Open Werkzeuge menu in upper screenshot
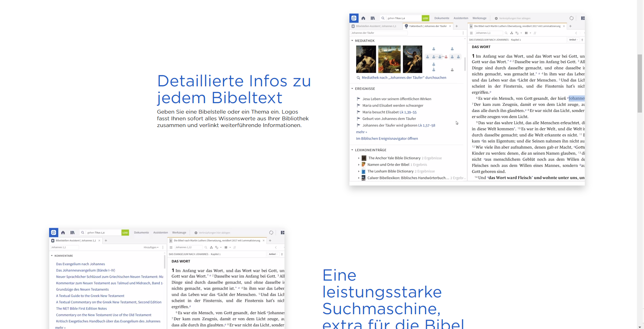Viewport: 644px width, 329px height. [x=479, y=18]
